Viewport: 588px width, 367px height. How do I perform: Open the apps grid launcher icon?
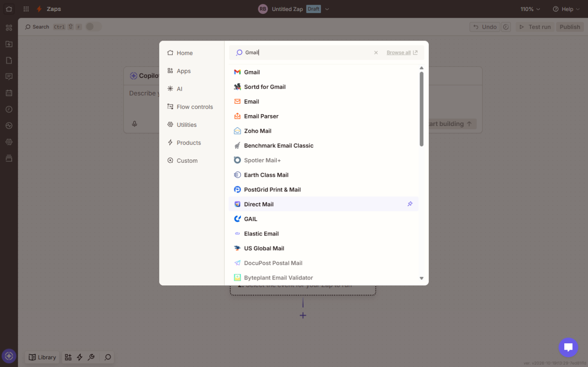point(26,9)
